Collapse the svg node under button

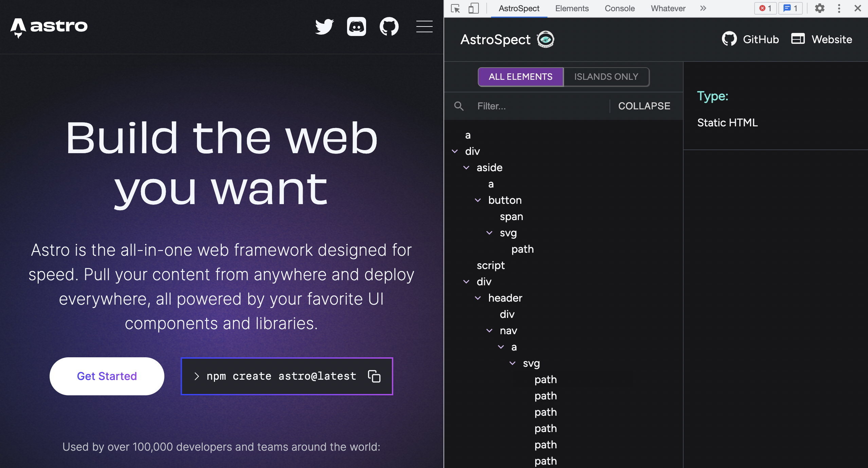[x=490, y=233]
